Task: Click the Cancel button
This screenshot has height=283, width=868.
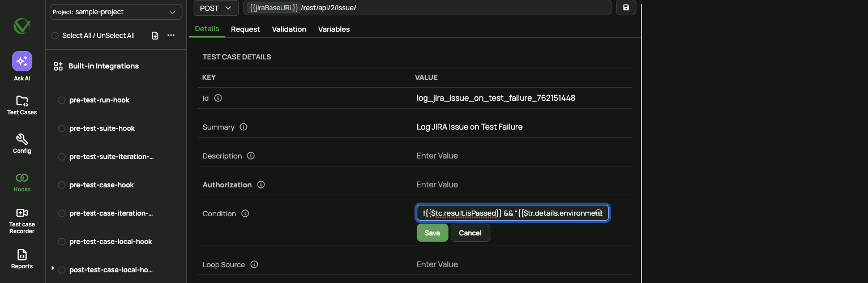Action: [470, 233]
